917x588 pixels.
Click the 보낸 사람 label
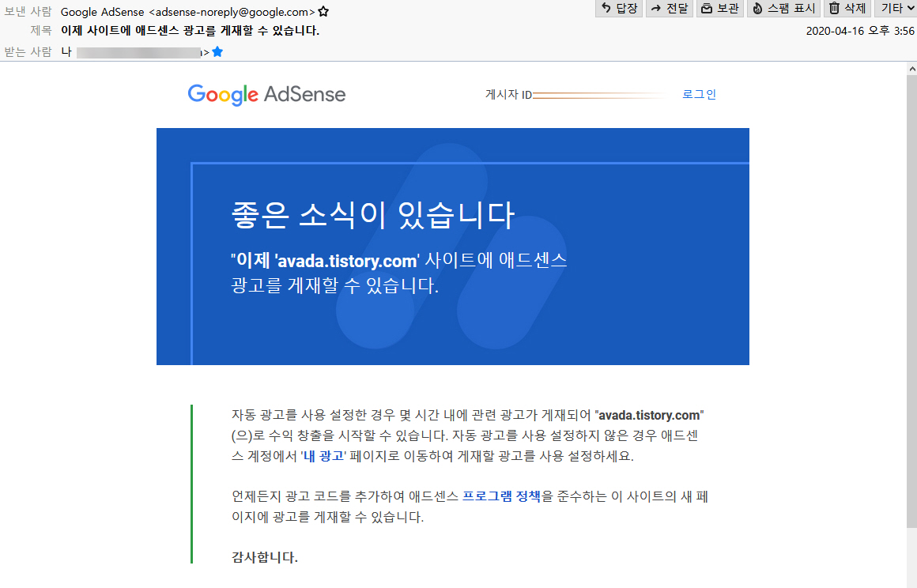(x=28, y=12)
